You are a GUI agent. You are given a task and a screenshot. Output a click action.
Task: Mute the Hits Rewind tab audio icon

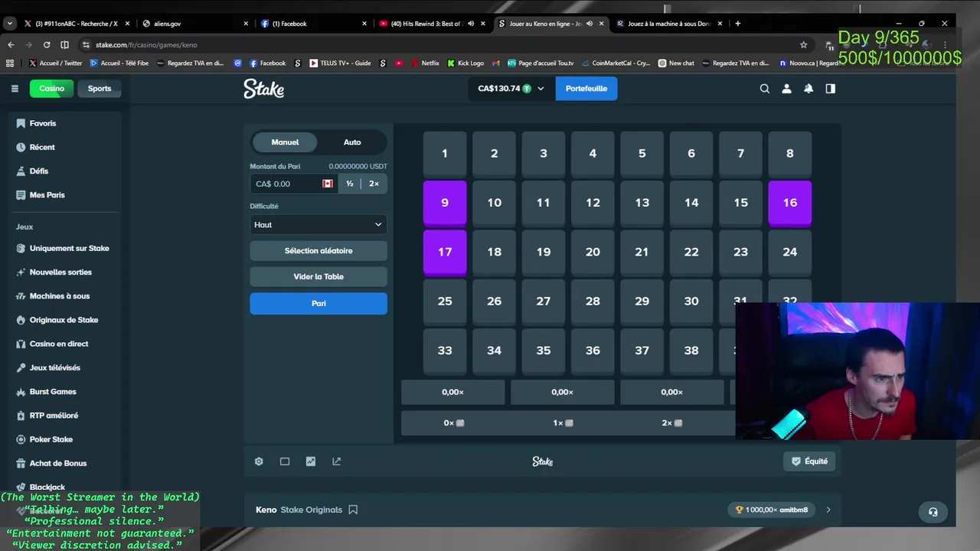pos(471,24)
